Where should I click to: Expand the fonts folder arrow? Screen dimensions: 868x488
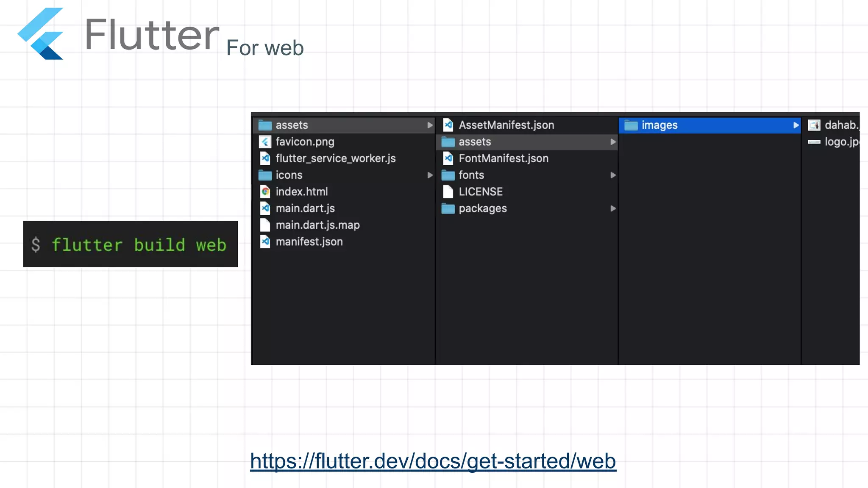point(613,175)
